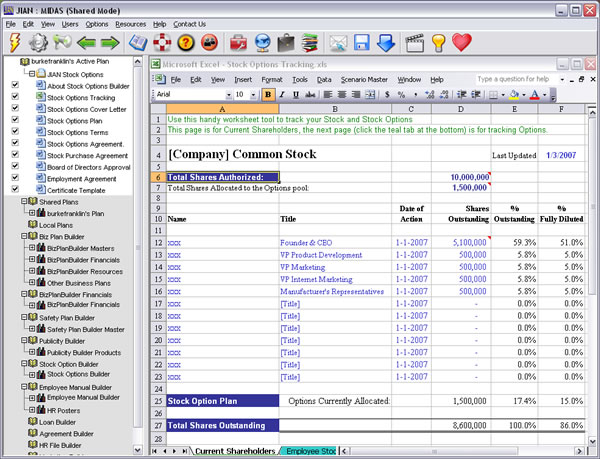Screen dimensions: 600x459
Task: Open the Users menu in JIAN menu bar
Action: pyautogui.click(x=70, y=24)
